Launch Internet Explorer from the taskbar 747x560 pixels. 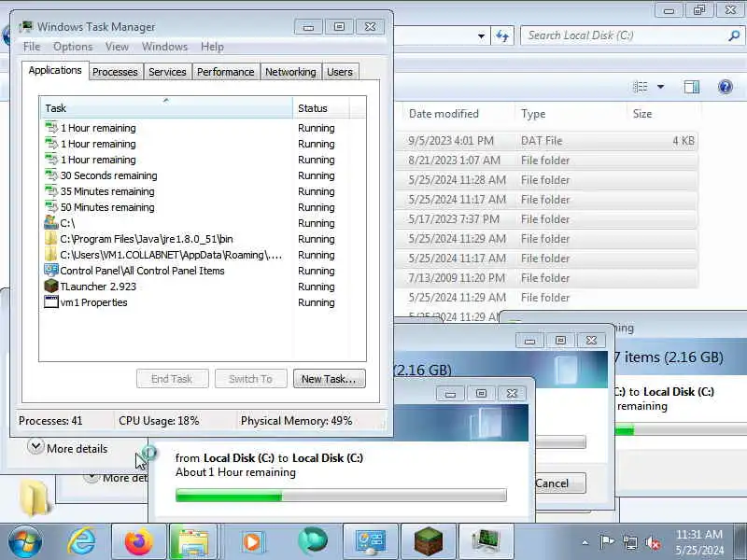pyautogui.click(x=81, y=542)
